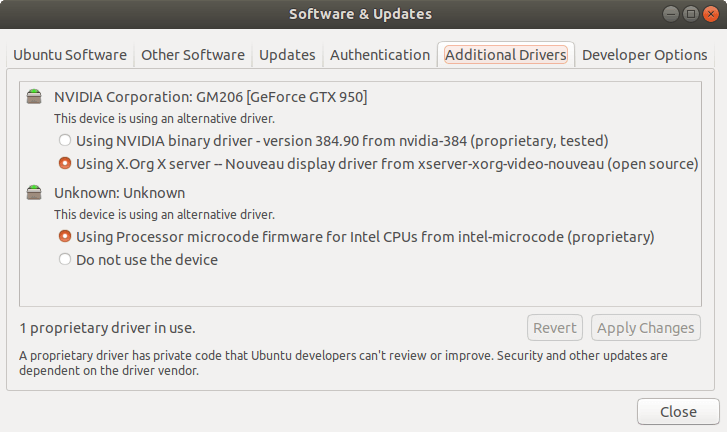Click the NVIDIA Corporation GM206 device label

(x=211, y=97)
